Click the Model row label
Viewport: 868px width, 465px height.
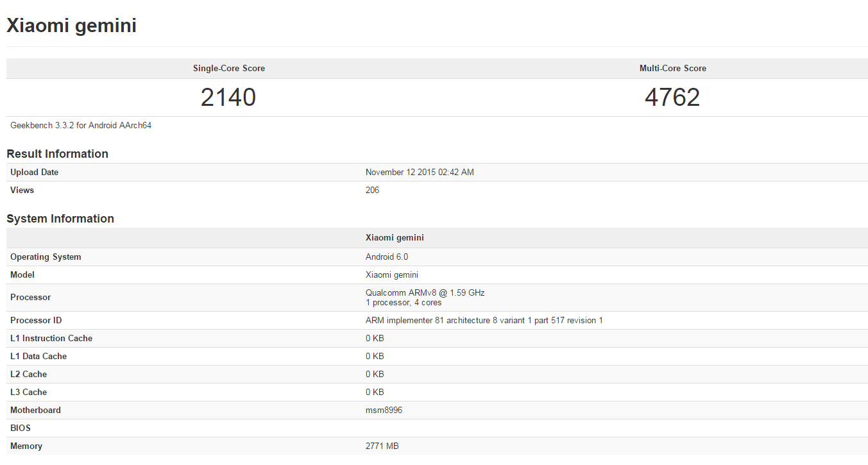[22, 275]
